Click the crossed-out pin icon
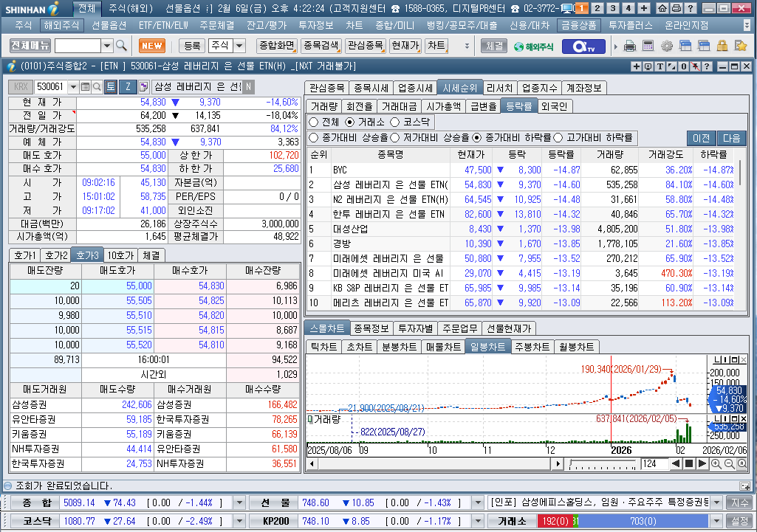Screen dimensions: 757x532 point(695,66)
